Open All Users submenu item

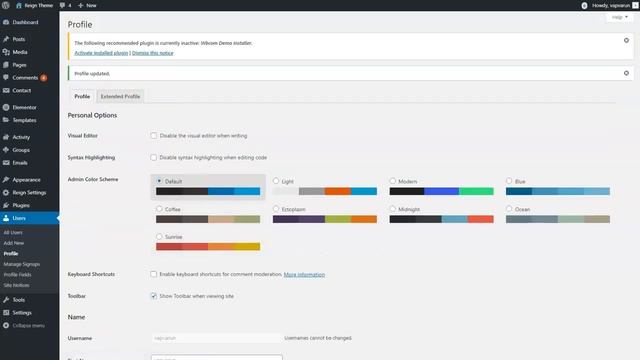coord(13,232)
